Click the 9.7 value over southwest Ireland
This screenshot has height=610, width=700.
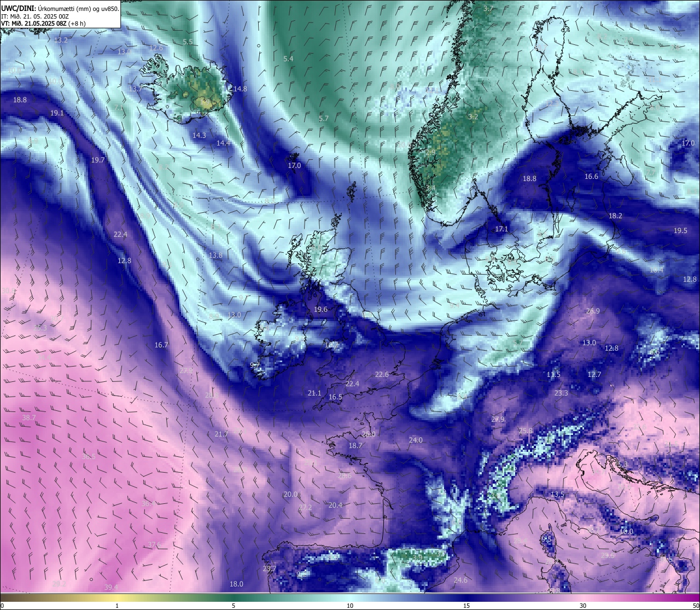pyautogui.click(x=255, y=365)
